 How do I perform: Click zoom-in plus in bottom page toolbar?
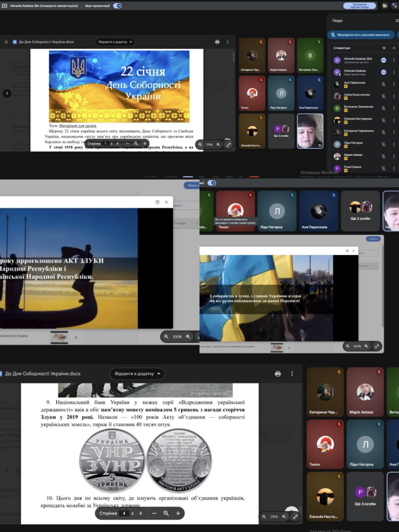point(178,513)
